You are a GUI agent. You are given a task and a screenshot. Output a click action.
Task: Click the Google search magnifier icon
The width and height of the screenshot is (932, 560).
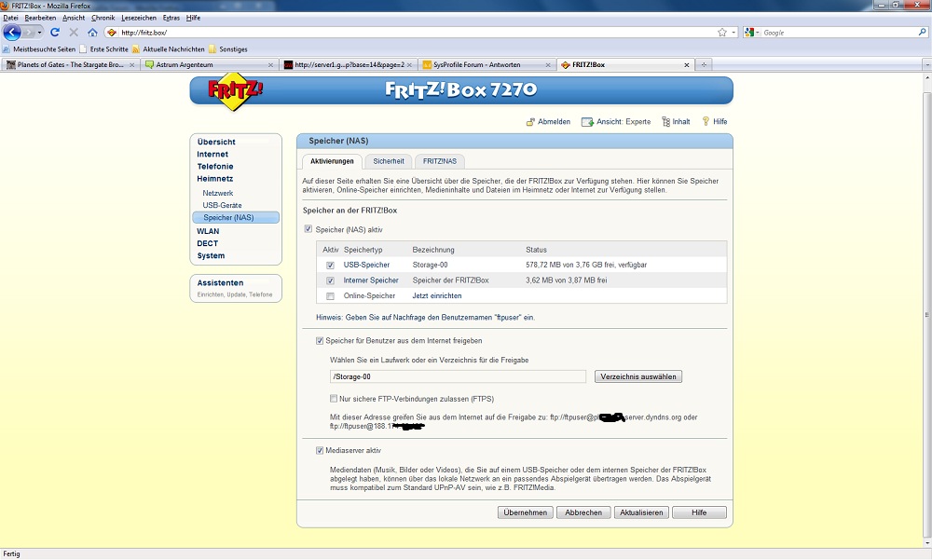click(x=922, y=32)
